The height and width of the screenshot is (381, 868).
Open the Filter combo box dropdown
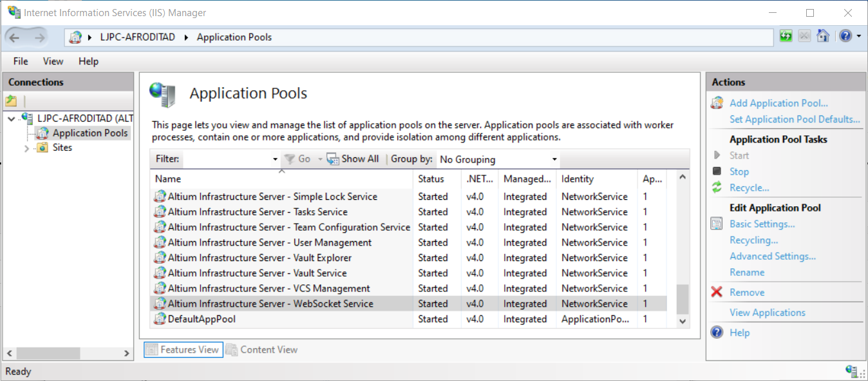(275, 159)
